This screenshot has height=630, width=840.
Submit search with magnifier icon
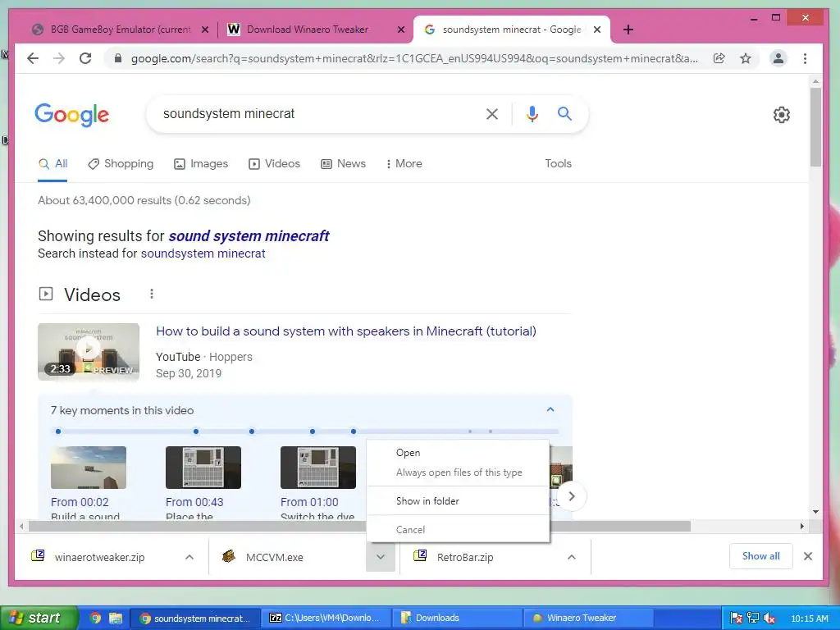(x=564, y=113)
